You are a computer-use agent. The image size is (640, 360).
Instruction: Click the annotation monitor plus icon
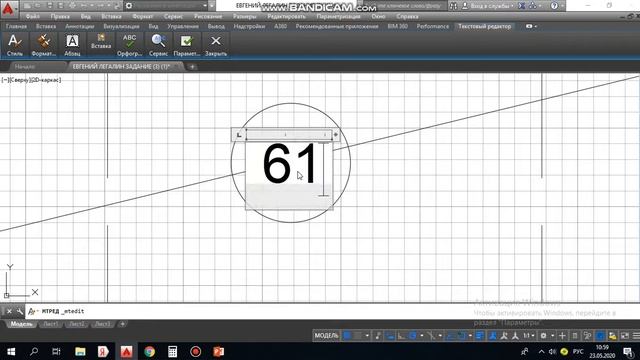point(562,336)
